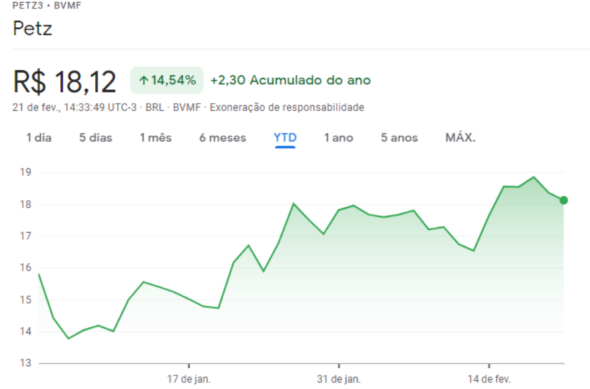Click the 31 de jan. axis label
This screenshot has width=590, height=389.
tap(339, 379)
